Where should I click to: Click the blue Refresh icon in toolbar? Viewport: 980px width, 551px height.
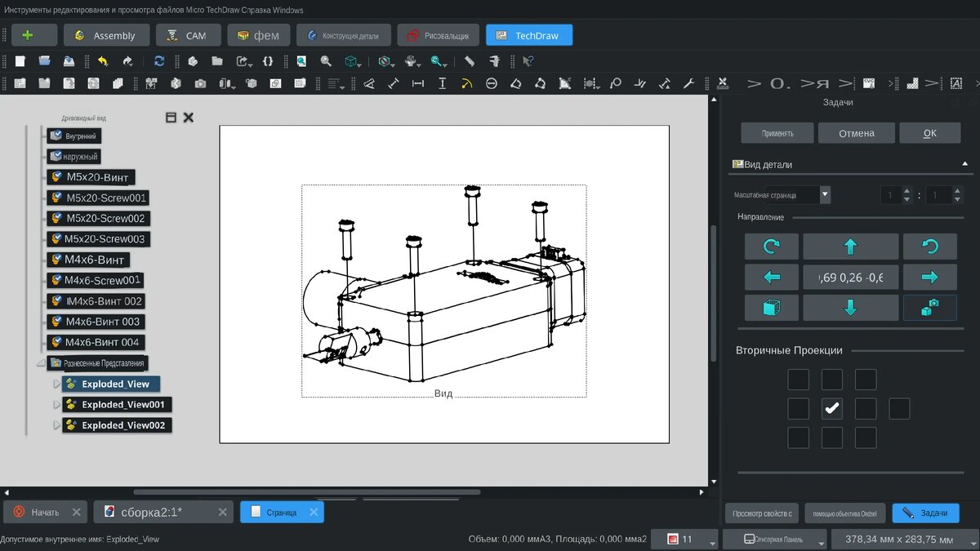(159, 61)
